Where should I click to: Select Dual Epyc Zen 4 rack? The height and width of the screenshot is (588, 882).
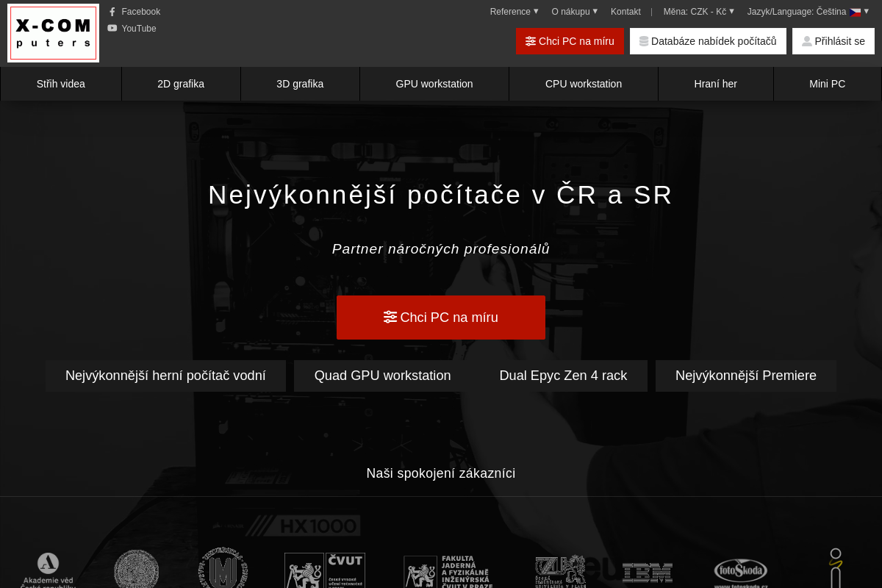(x=563, y=376)
